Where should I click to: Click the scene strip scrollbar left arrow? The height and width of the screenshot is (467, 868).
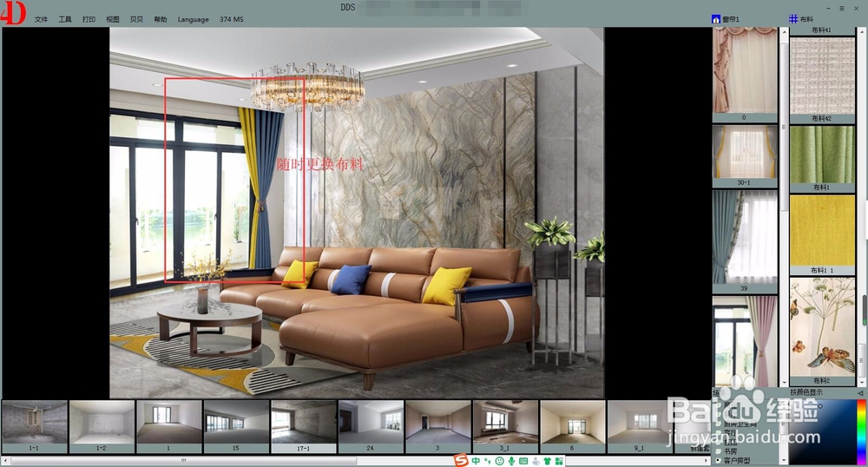5,460
